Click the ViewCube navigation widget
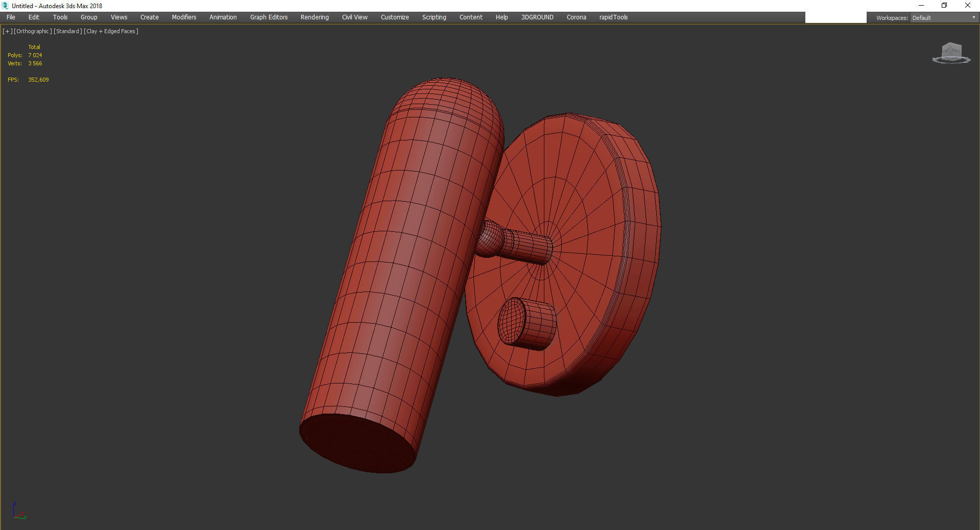980x530 pixels. click(x=951, y=53)
